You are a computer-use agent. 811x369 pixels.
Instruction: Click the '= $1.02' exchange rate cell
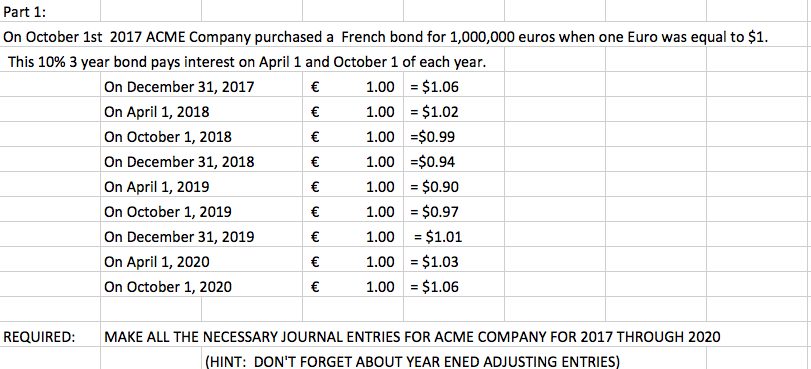pyautogui.click(x=434, y=112)
